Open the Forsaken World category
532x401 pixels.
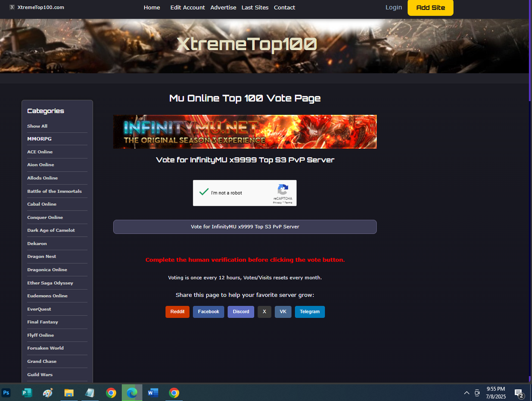46,348
